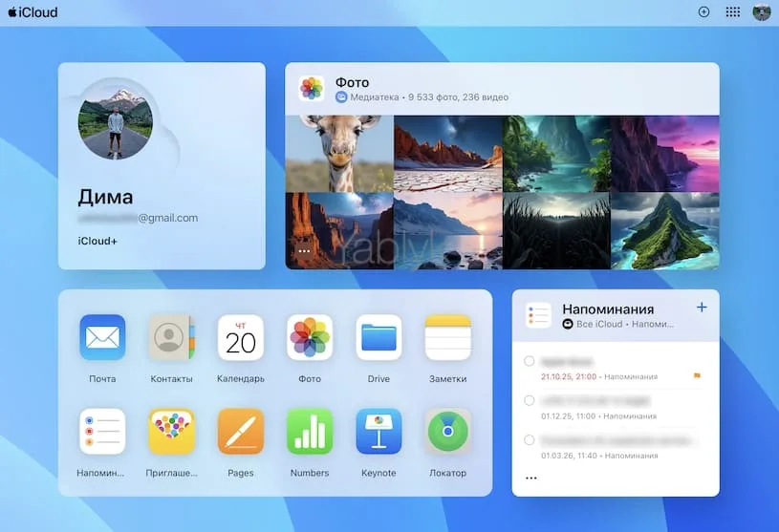The image size is (779, 532).
Task: Click the 21.10.25, 21:00 due date
Action: [x=569, y=376]
